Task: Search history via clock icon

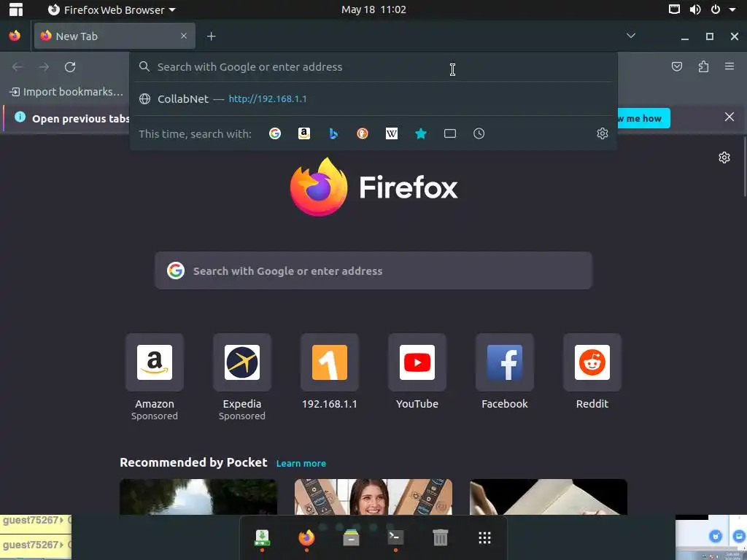Action: (x=479, y=134)
